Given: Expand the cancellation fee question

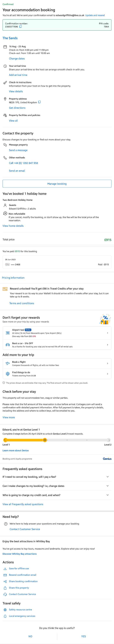Looking at the screenshot, I should click(108, 477).
